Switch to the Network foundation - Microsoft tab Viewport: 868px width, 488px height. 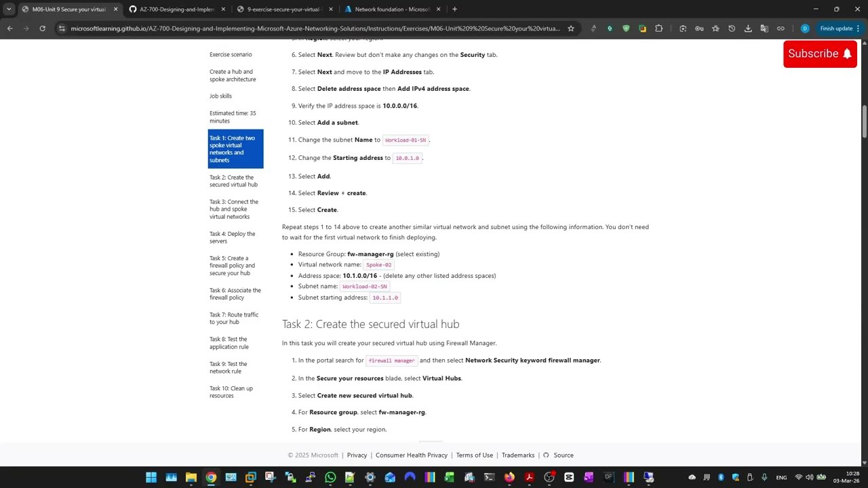point(392,9)
